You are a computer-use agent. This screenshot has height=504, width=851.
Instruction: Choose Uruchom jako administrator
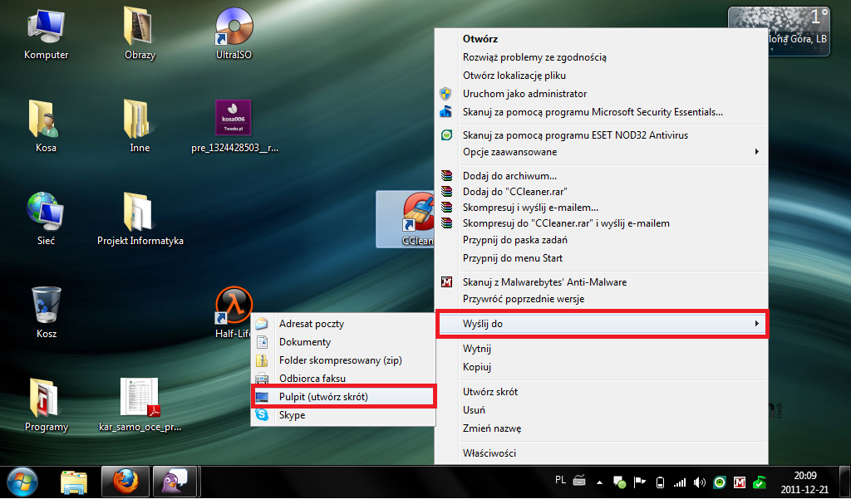tap(602, 94)
